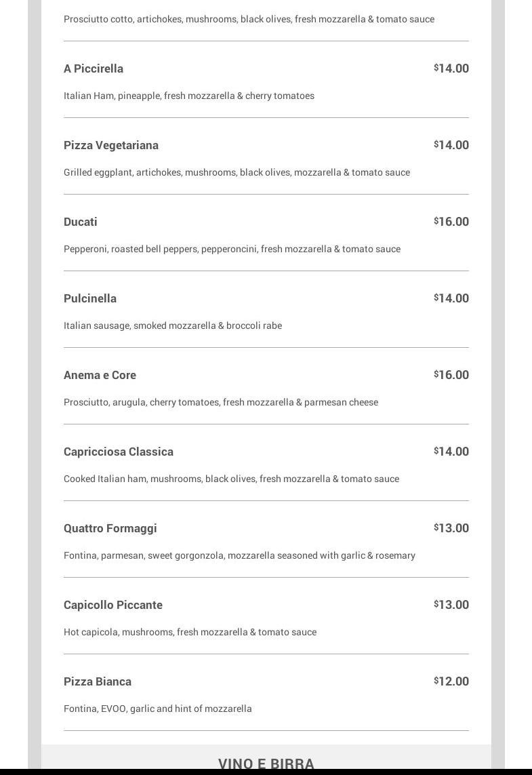532x775 pixels.
Task: Click the Pulcinella sausage and broccoli rabe description
Action: point(173,325)
